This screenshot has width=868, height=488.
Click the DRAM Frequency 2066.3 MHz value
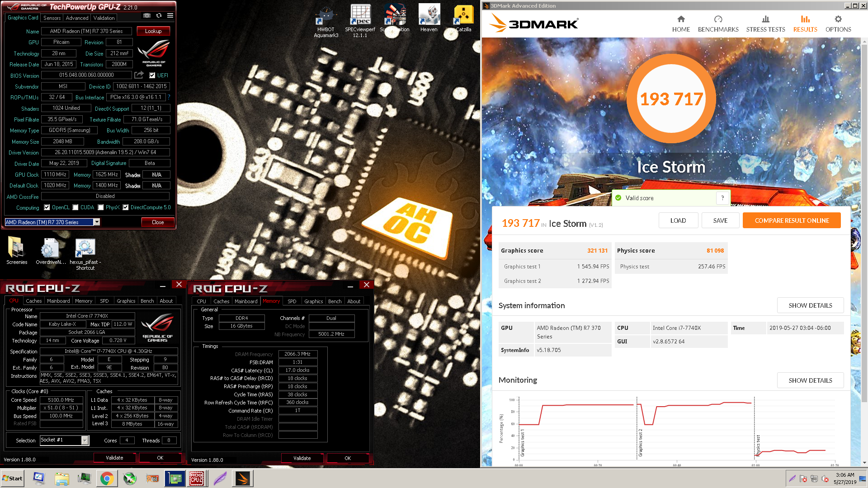pos(297,354)
